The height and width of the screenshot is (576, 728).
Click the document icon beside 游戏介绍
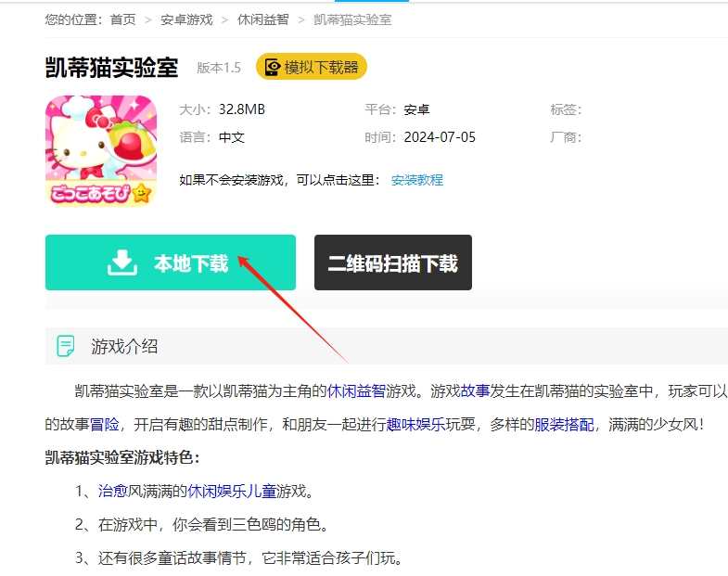66,346
